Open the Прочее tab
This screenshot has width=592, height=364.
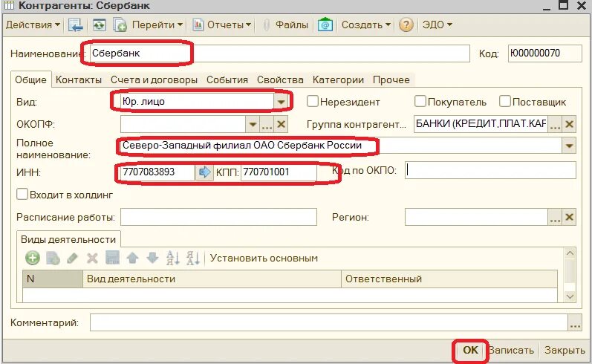click(391, 79)
